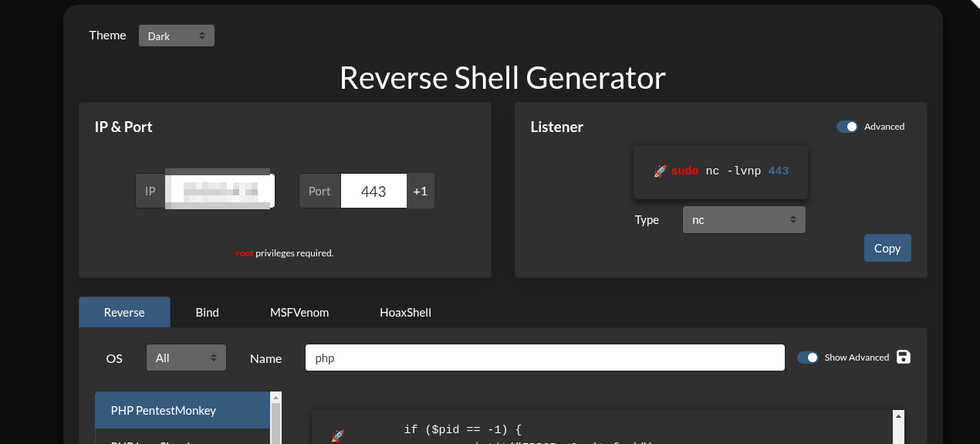Copy the listener command with Copy button
Screen dimensions: 980x444
click(x=887, y=248)
